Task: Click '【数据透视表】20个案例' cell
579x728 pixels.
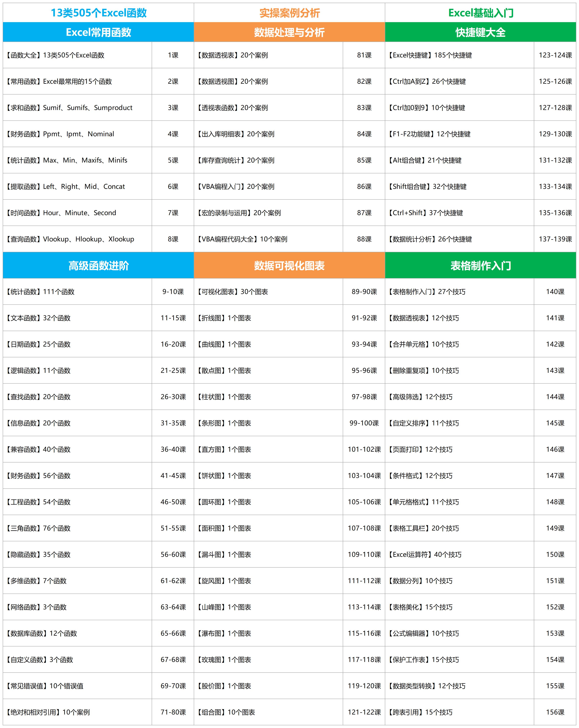Action: (x=269, y=55)
